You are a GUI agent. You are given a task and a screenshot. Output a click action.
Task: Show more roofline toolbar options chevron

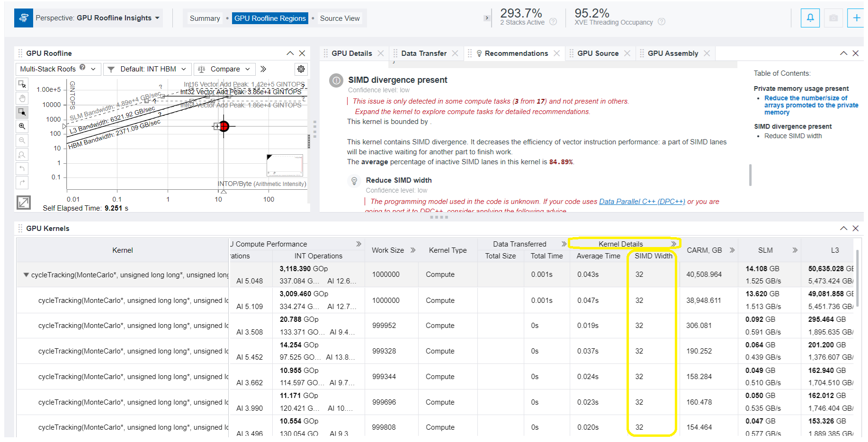tap(263, 69)
